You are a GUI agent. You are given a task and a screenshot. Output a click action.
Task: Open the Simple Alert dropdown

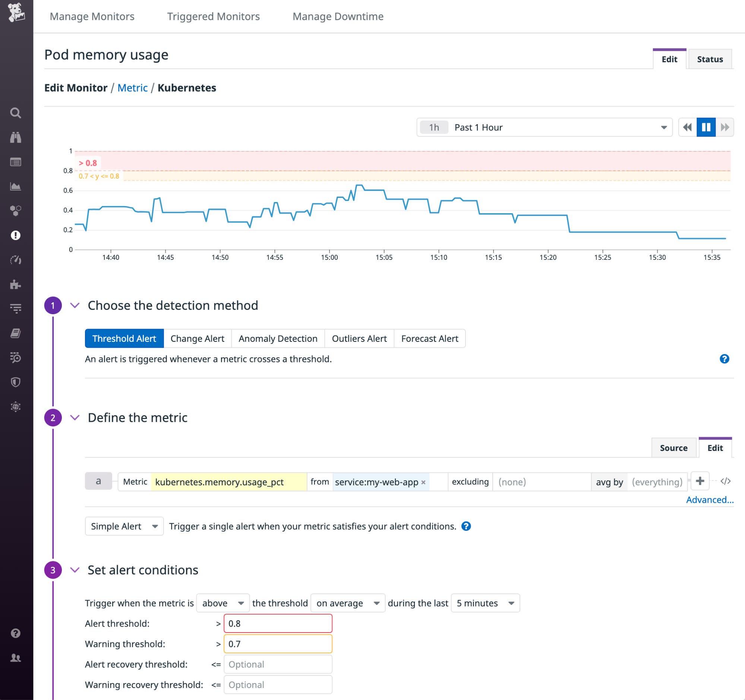124,526
